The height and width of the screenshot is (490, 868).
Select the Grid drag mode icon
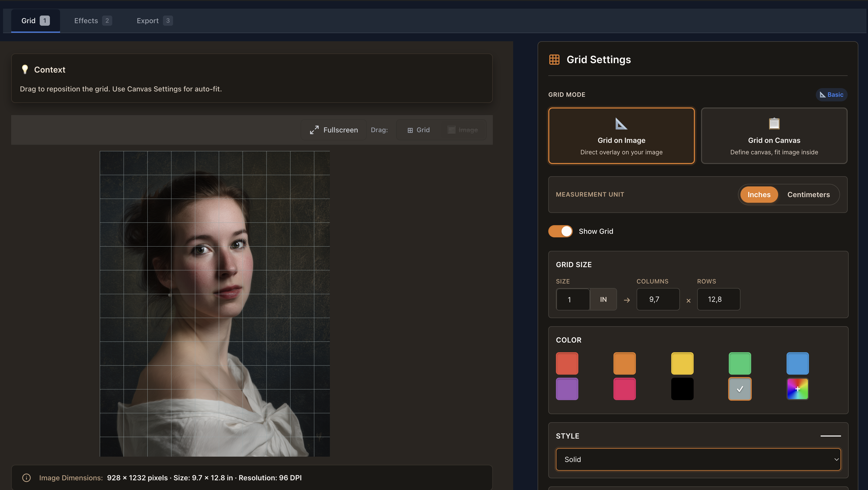point(410,130)
